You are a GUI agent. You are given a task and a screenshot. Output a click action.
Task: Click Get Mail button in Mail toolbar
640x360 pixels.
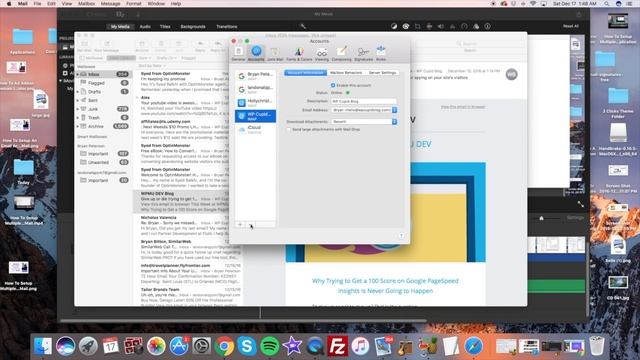coord(84,46)
